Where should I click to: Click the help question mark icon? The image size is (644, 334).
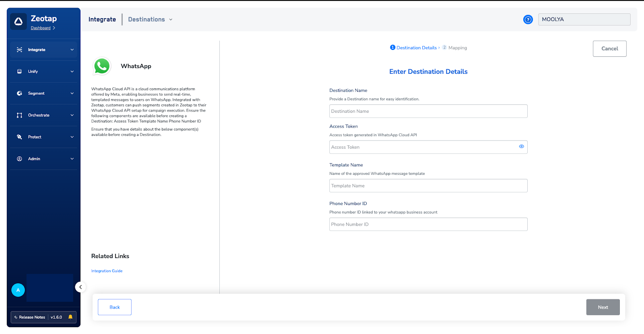(x=528, y=19)
